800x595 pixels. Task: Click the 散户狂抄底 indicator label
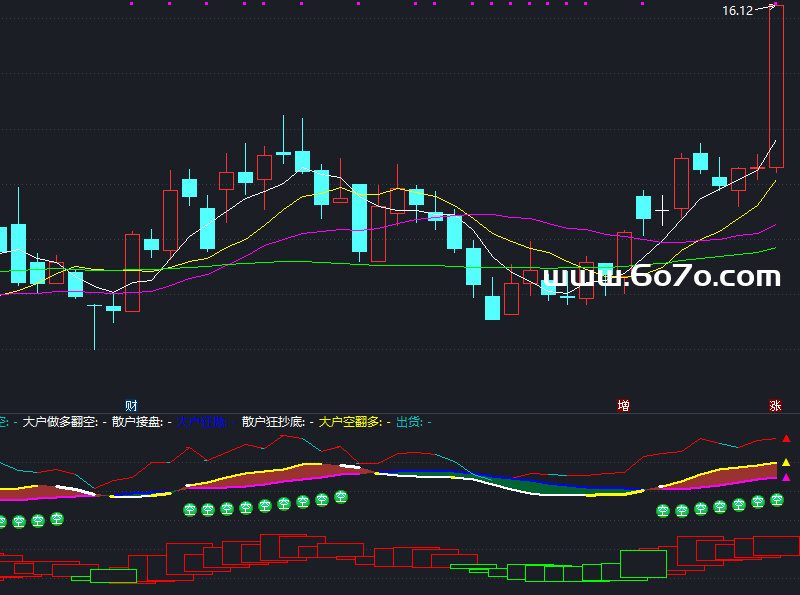pos(272,423)
